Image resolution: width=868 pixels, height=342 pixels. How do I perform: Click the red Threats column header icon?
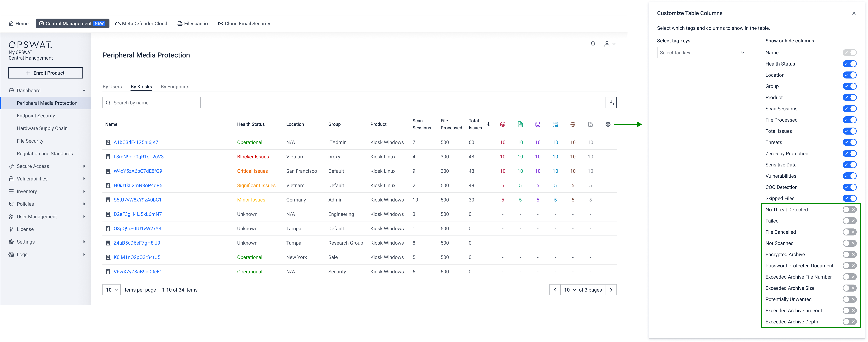(x=502, y=125)
